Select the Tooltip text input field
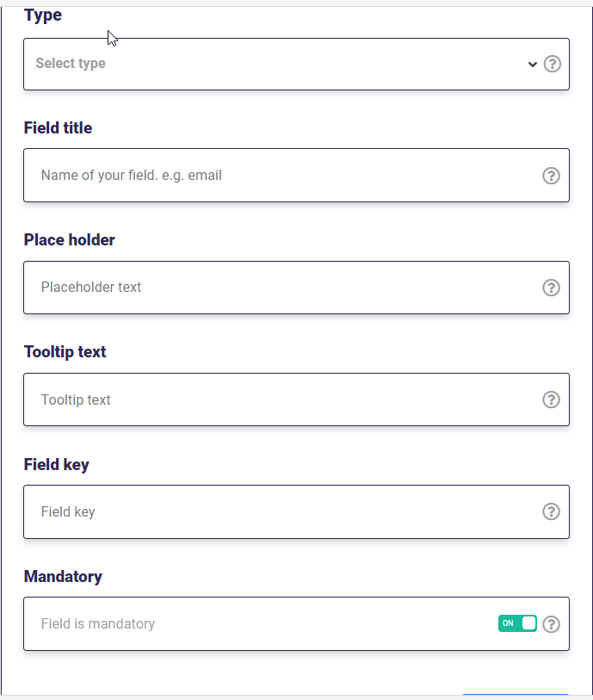Screen dimensions: 593x700 coord(296,400)
